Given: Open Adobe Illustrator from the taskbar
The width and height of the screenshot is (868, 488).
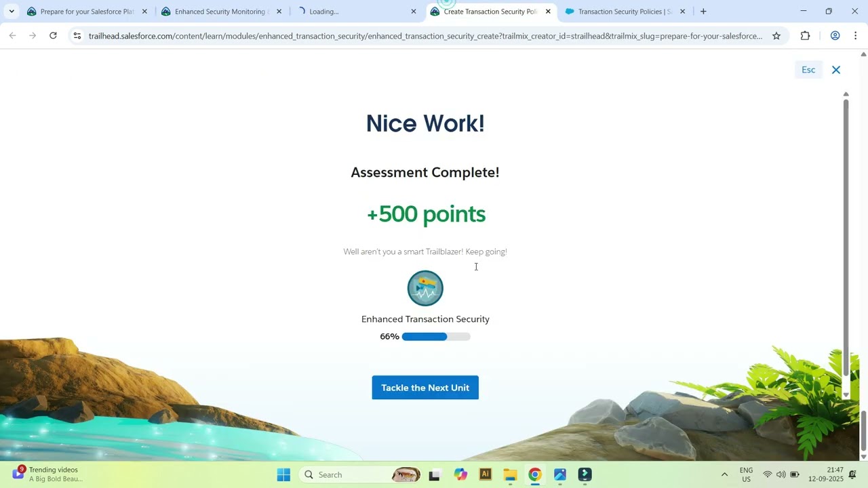Looking at the screenshot, I should [x=486, y=474].
